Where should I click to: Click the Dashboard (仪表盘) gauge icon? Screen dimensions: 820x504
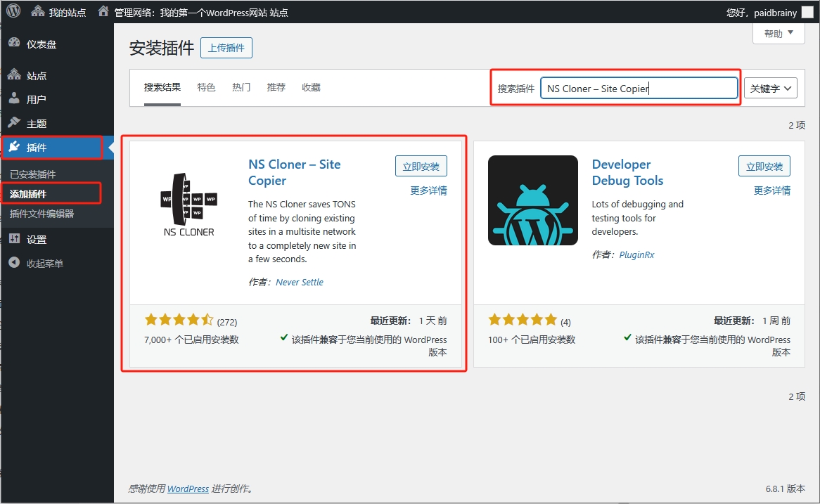point(14,44)
